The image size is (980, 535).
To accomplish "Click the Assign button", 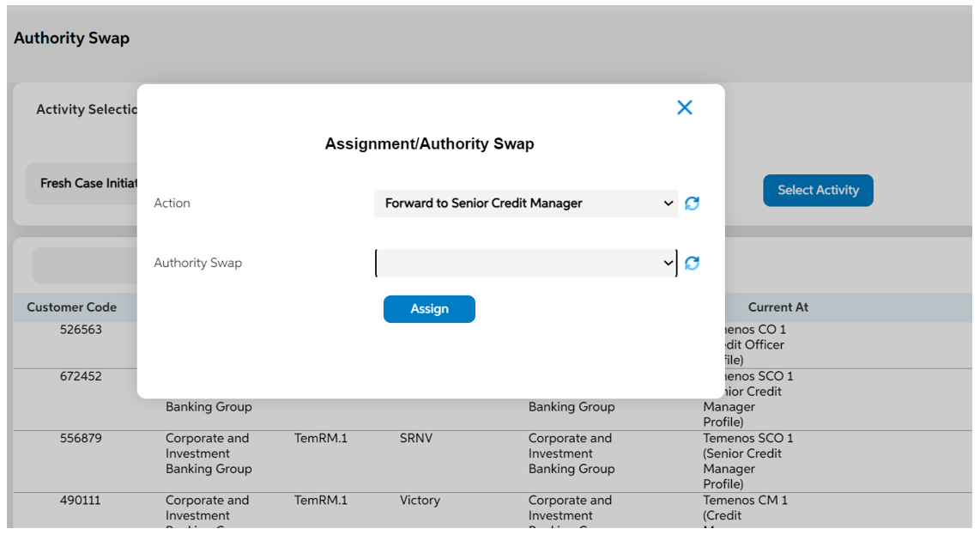I will (429, 309).
